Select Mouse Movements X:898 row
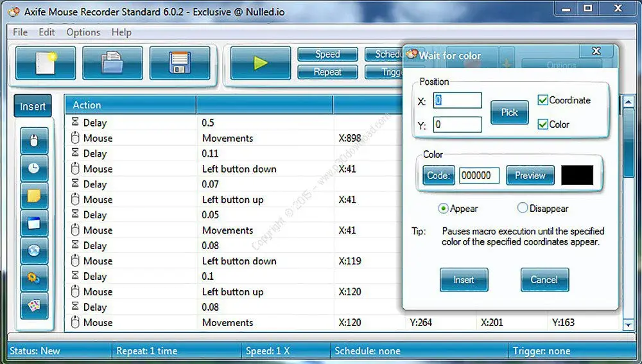The width and height of the screenshot is (642, 364). click(x=234, y=138)
